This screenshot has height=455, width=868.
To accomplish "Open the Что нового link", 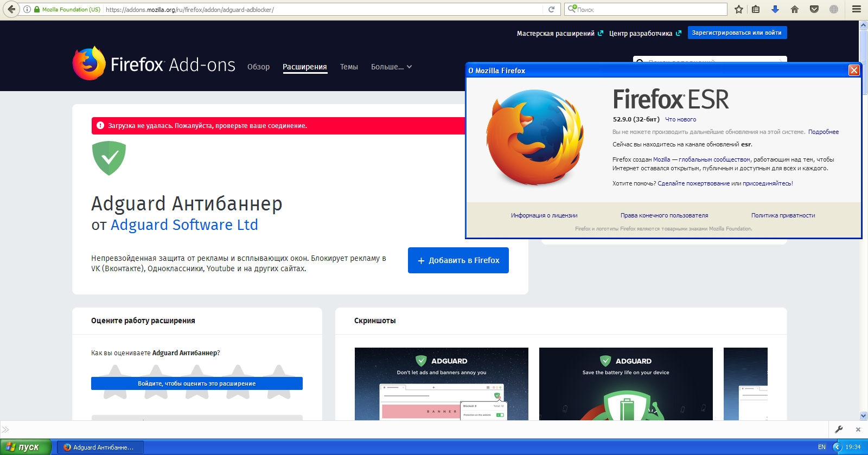I will point(681,119).
